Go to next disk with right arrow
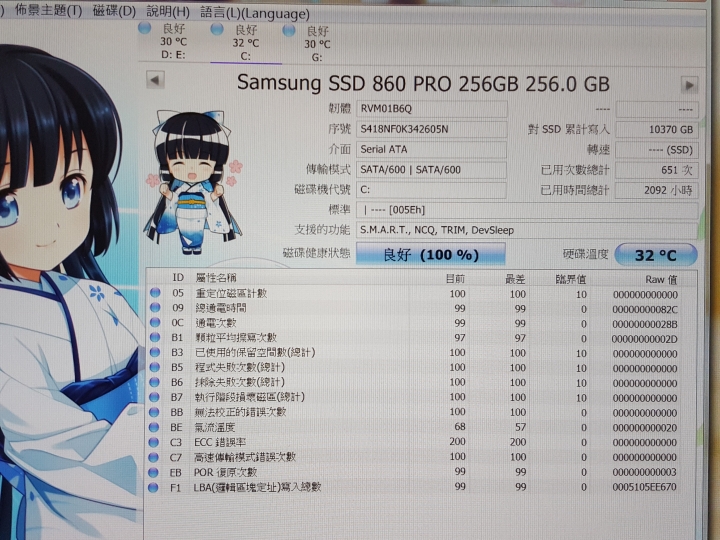This screenshot has height=540, width=720. (689, 85)
